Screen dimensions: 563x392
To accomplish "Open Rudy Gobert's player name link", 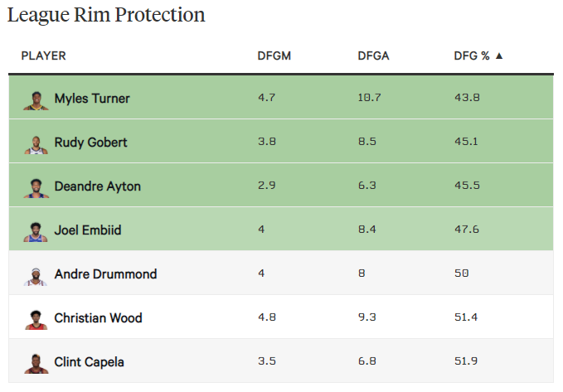I will [x=90, y=143].
